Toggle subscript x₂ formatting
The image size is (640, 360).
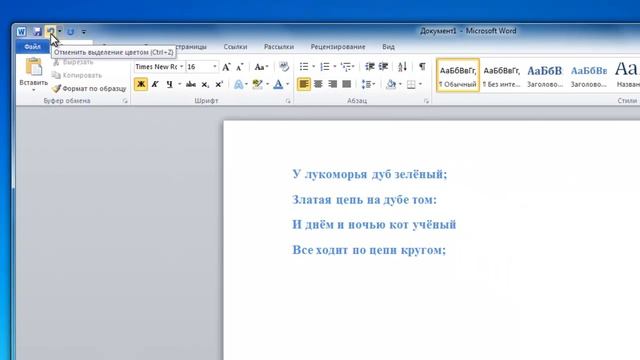click(x=205, y=84)
